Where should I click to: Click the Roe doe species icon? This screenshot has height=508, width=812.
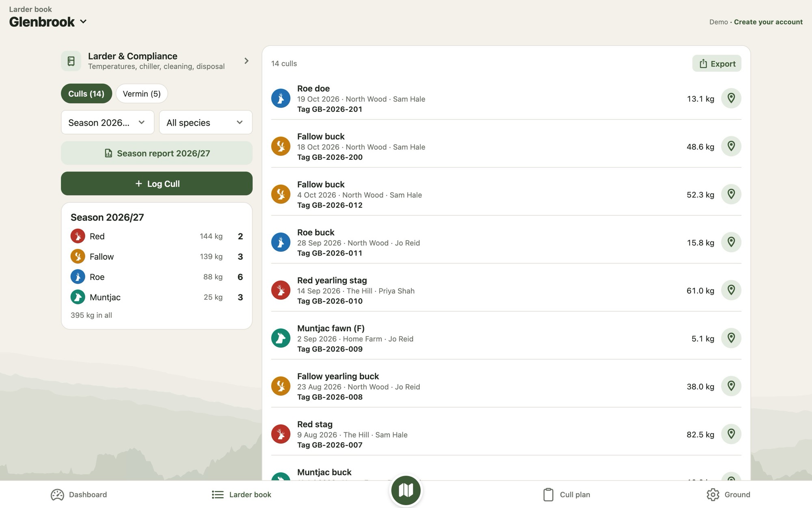click(x=281, y=98)
